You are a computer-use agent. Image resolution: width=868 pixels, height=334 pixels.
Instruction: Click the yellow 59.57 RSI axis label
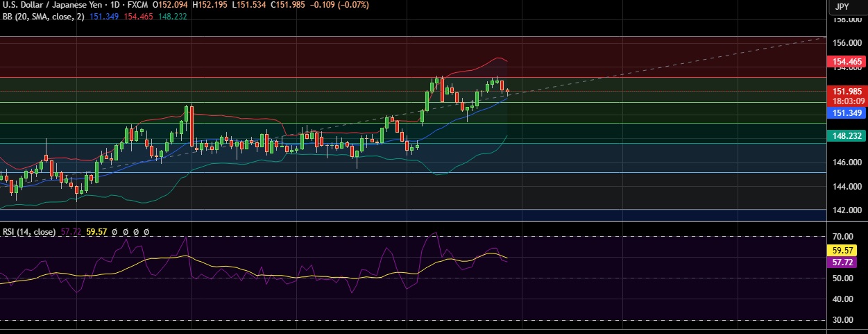(842, 250)
